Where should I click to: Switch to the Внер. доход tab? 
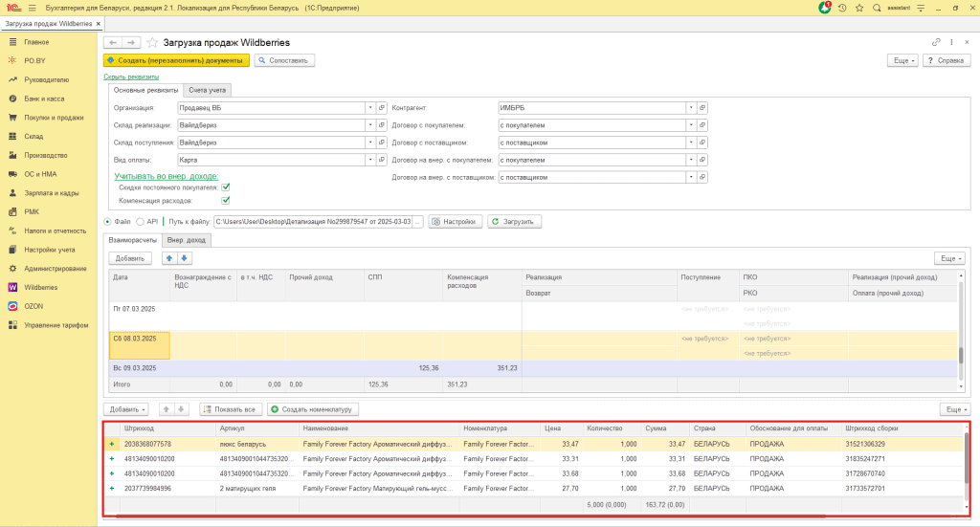(x=186, y=240)
